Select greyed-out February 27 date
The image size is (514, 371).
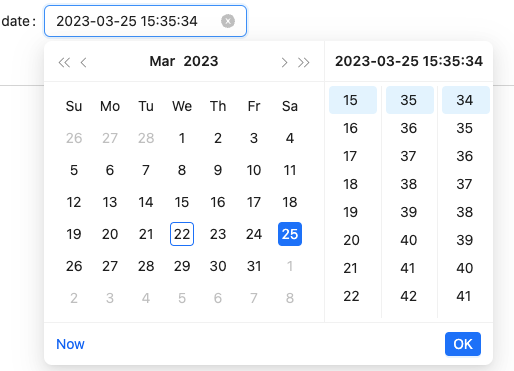(x=110, y=138)
